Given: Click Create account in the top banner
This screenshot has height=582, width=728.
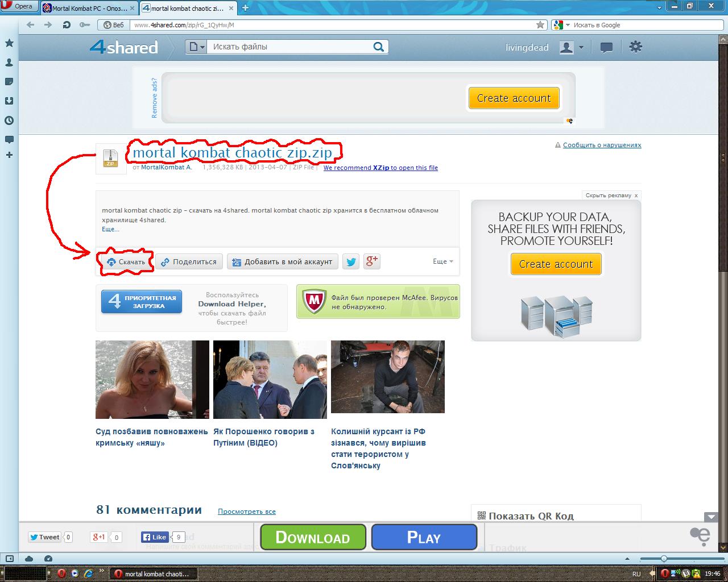Looking at the screenshot, I should pos(514,98).
